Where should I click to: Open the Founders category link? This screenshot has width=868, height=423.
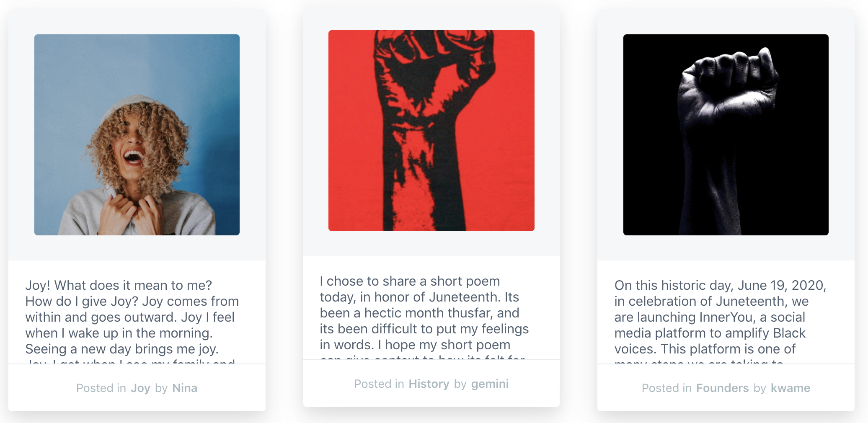point(722,388)
